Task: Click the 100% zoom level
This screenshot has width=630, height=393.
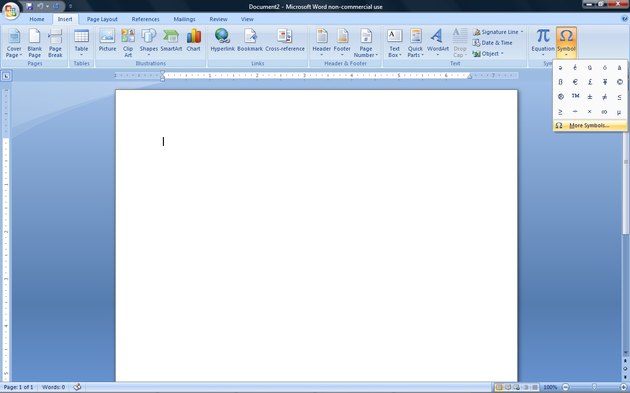Action: click(x=550, y=387)
